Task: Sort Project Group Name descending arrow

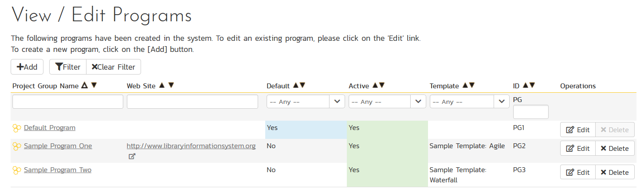Action: pos(94,86)
